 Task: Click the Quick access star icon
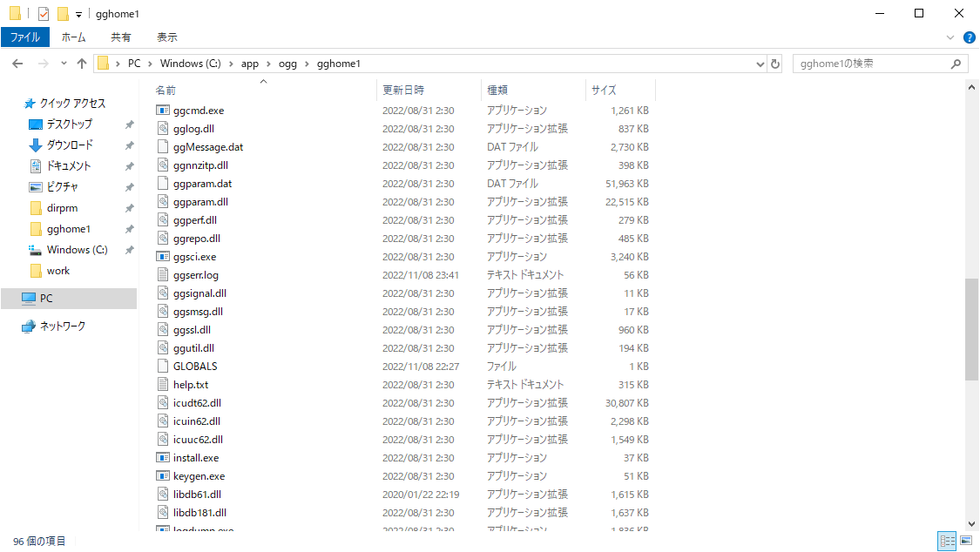(29, 104)
